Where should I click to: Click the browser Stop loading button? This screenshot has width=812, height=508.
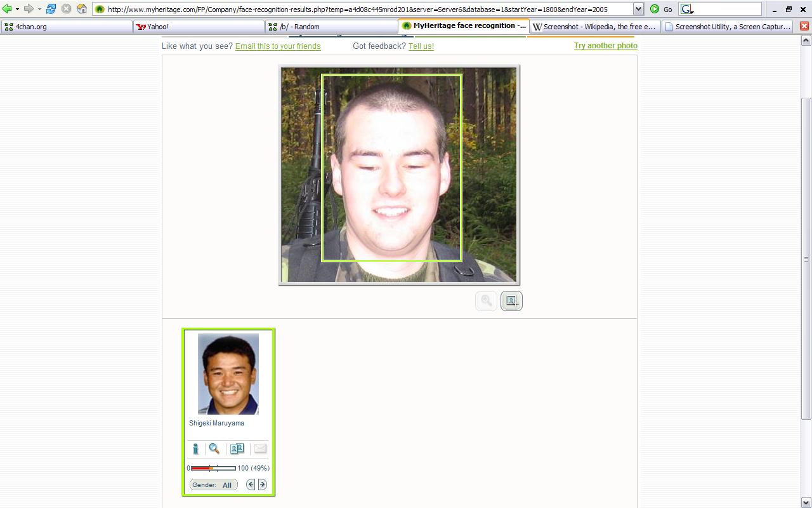67,9
